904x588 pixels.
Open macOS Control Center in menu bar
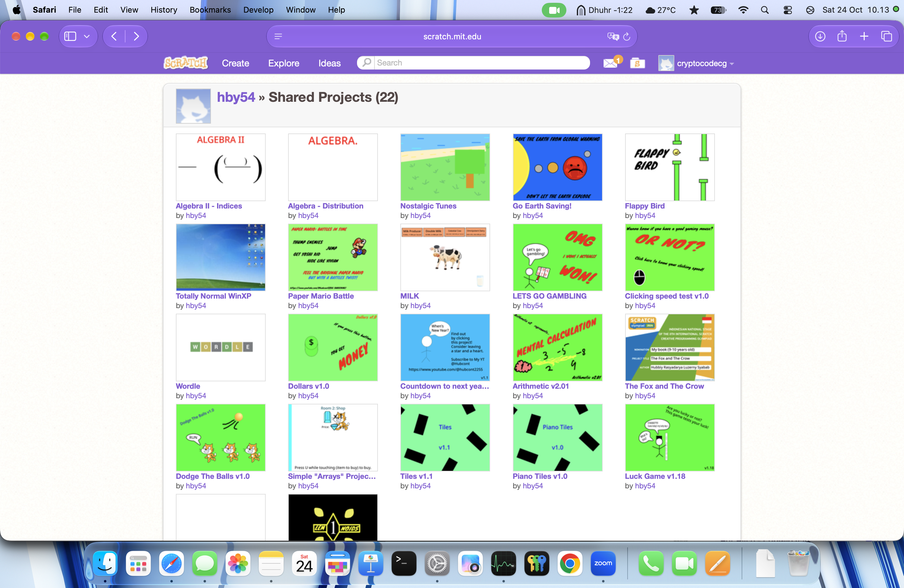coord(788,10)
